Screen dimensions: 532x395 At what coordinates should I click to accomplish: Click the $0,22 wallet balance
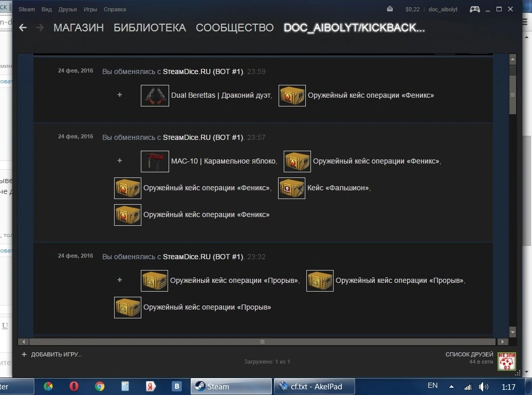(x=412, y=9)
